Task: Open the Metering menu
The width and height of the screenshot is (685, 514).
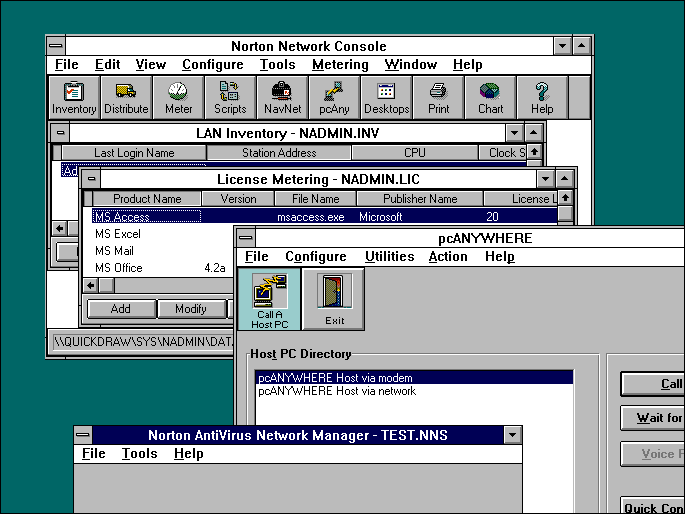Action: pos(340,65)
